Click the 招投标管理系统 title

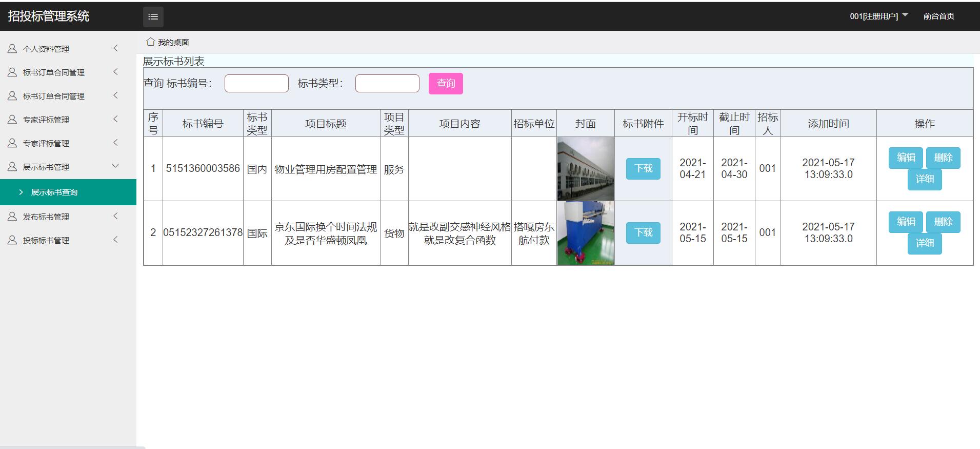[x=49, y=16]
